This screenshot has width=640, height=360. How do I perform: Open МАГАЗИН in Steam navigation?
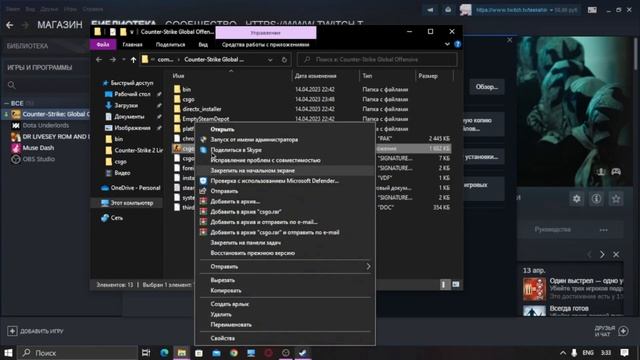[x=60, y=25]
